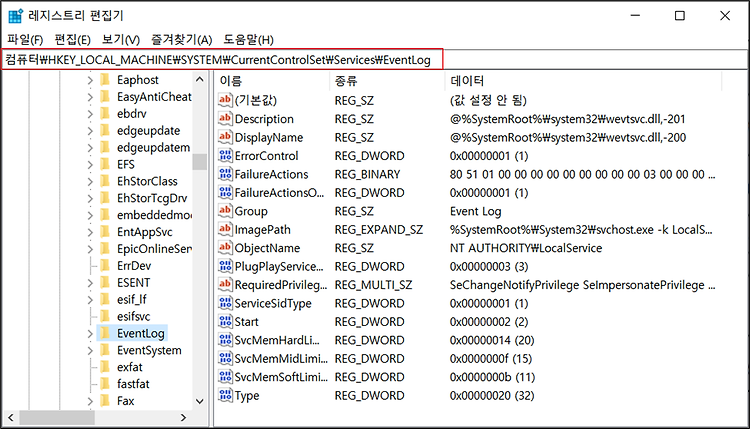Select the FailureActionsO... value name
This screenshot has width=750, height=429.
tap(279, 193)
